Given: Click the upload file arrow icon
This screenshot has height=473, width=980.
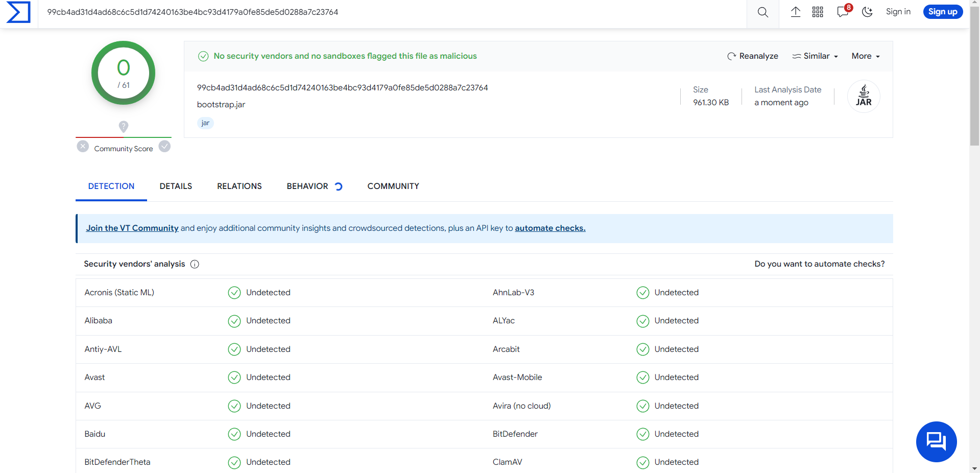Looking at the screenshot, I should [x=795, y=12].
